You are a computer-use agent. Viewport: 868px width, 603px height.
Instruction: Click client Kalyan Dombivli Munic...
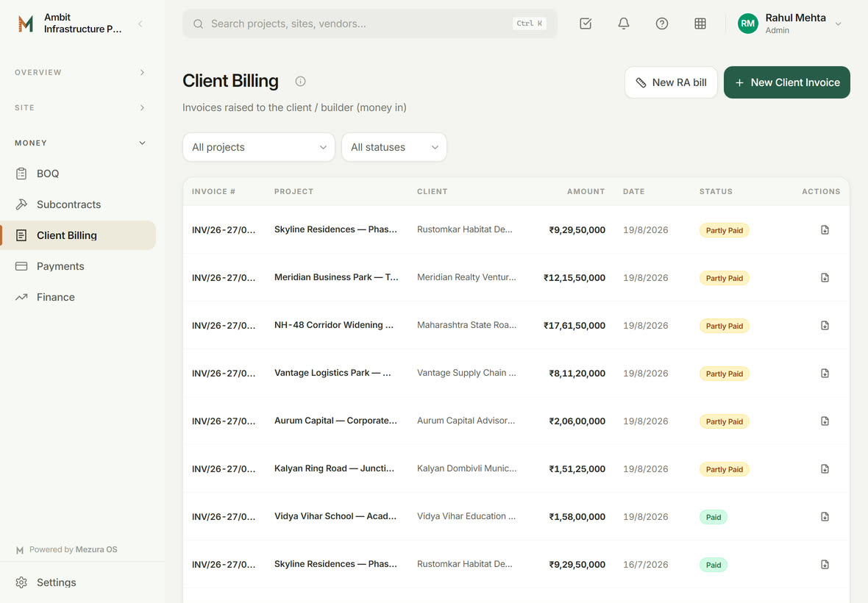coord(466,468)
